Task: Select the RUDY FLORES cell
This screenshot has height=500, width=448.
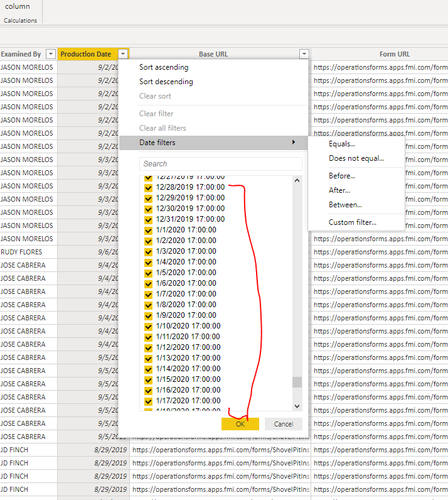Action: tap(29, 252)
